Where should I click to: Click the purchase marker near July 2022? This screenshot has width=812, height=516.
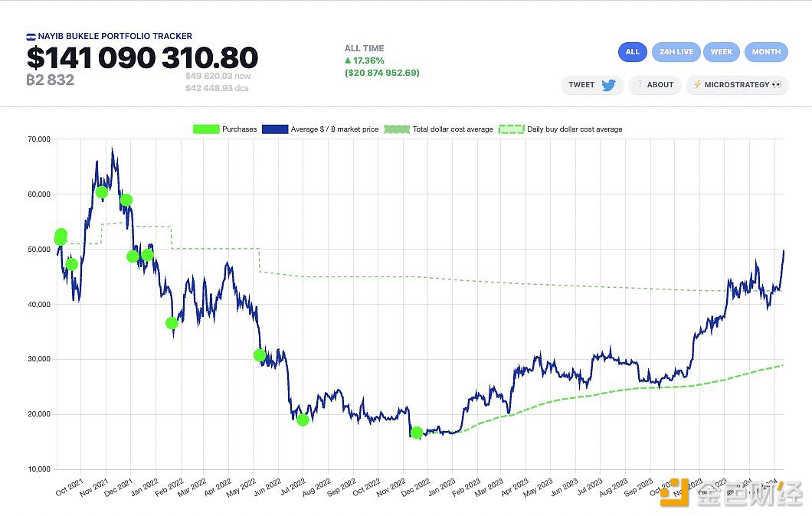pos(303,420)
